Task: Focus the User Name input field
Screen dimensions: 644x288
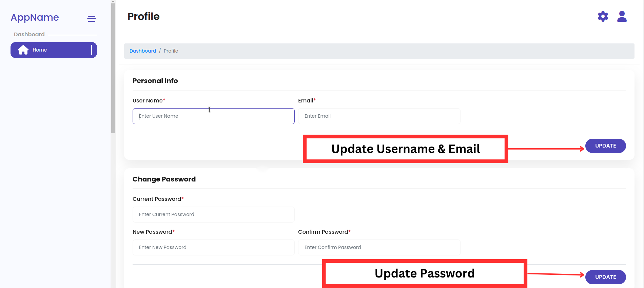Action: click(x=213, y=116)
